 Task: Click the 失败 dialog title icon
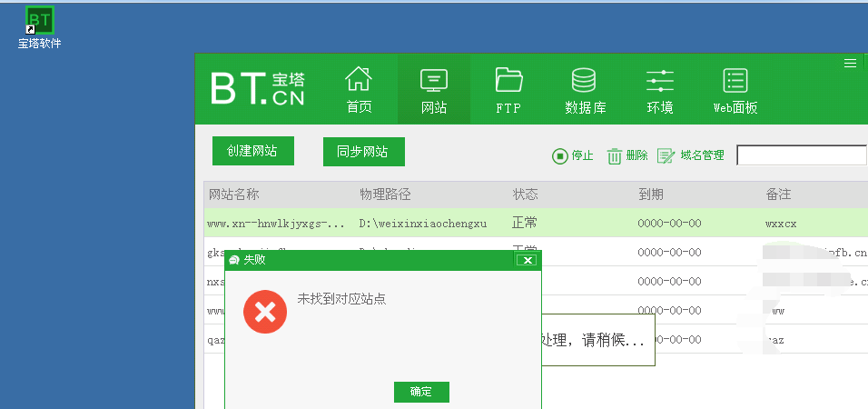(x=234, y=260)
